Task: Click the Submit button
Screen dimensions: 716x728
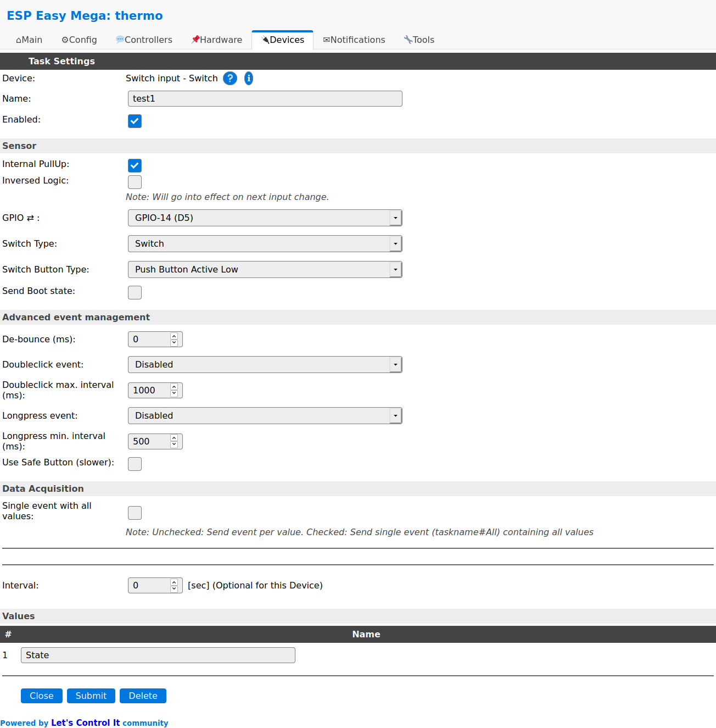Action: (91, 696)
